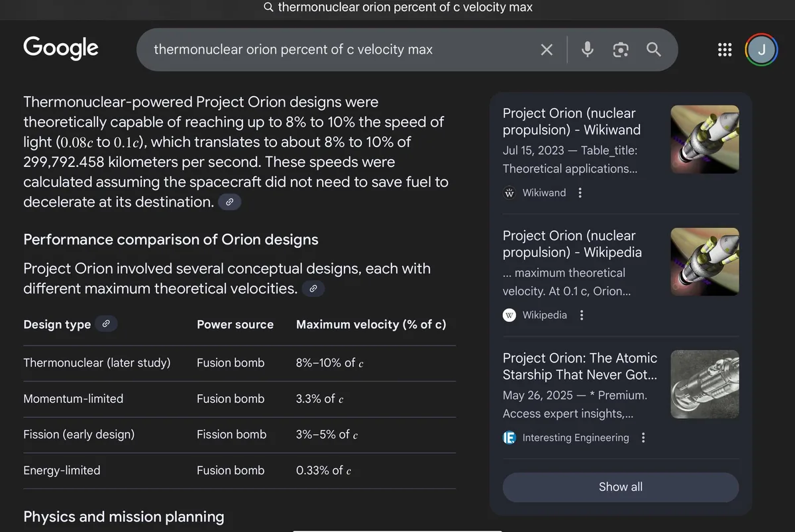
Task: Open more options for Wikiwand result
Action: coord(580,193)
